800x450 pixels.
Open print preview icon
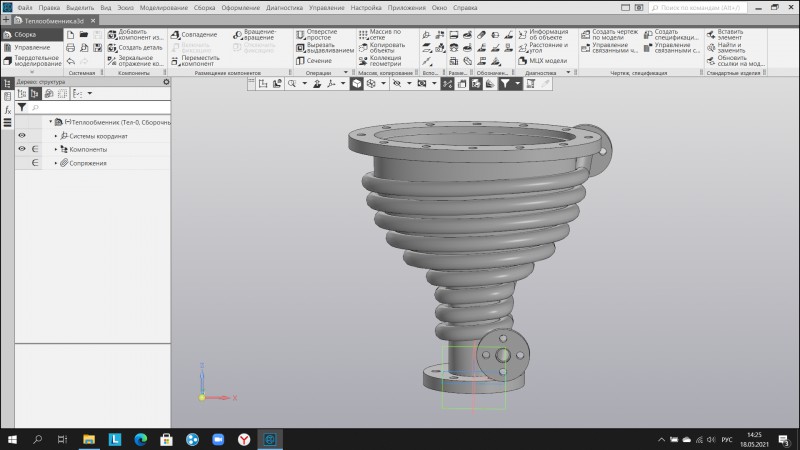pyautogui.click(x=84, y=48)
